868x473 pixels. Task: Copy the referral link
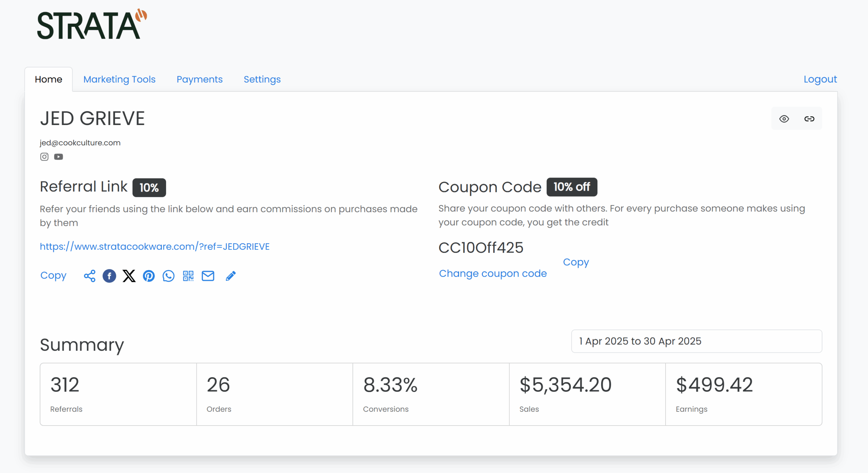(x=53, y=275)
